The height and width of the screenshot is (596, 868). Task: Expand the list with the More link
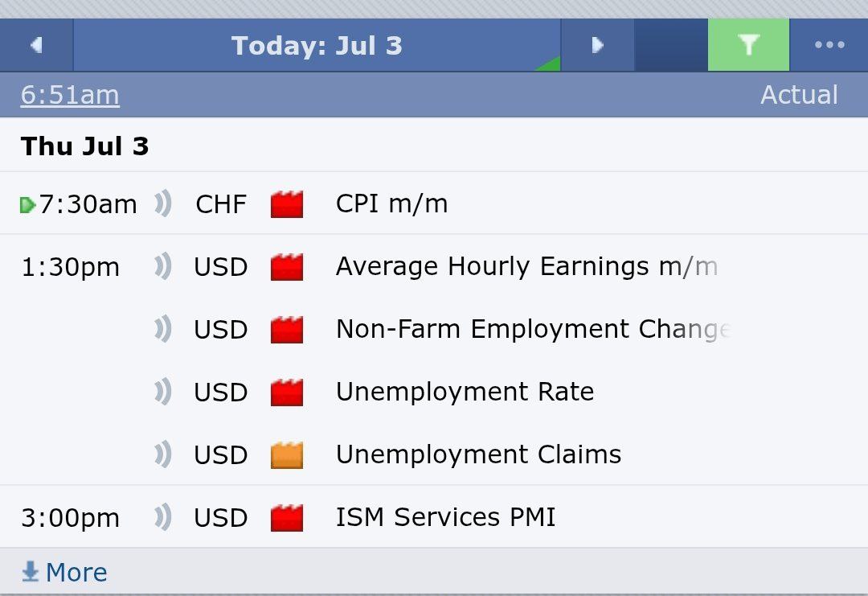[x=64, y=572]
